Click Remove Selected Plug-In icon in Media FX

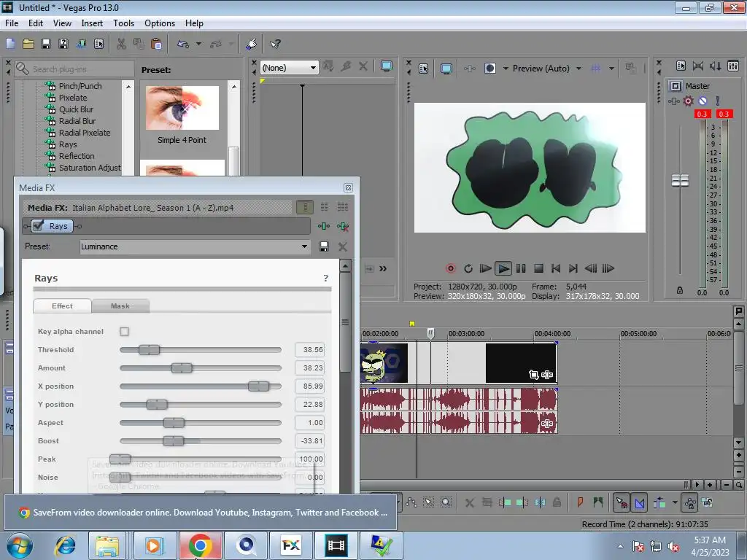(343, 226)
